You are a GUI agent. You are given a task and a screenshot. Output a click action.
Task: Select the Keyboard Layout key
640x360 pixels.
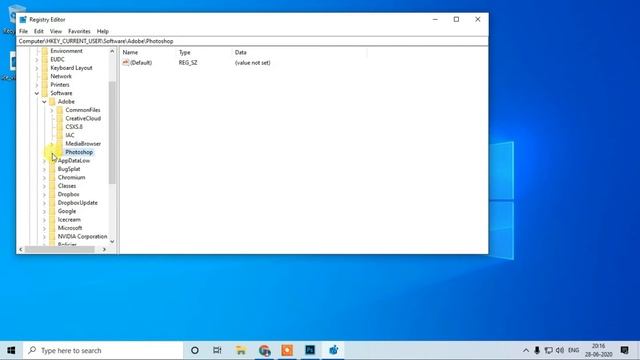tap(71, 68)
